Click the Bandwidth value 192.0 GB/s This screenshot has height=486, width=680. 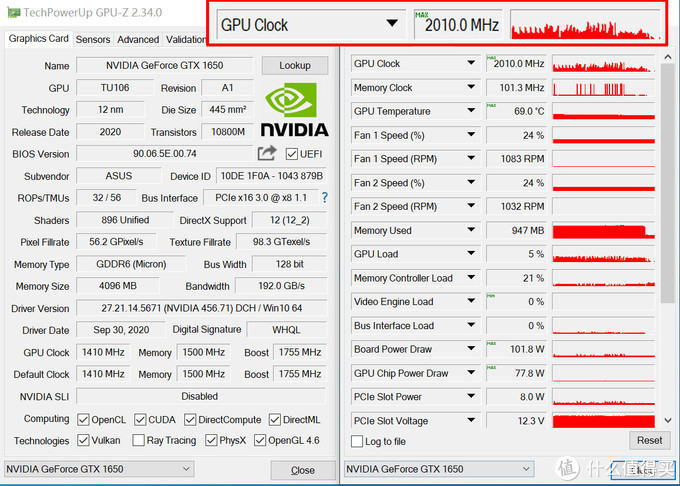[281, 286]
